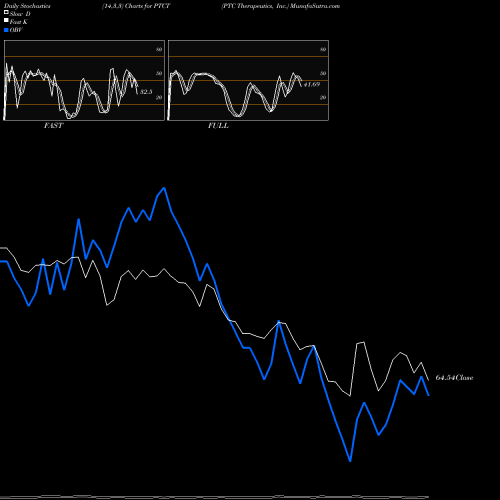Click the 'FAST' chart label

pyautogui.click(x=53, y=126)
